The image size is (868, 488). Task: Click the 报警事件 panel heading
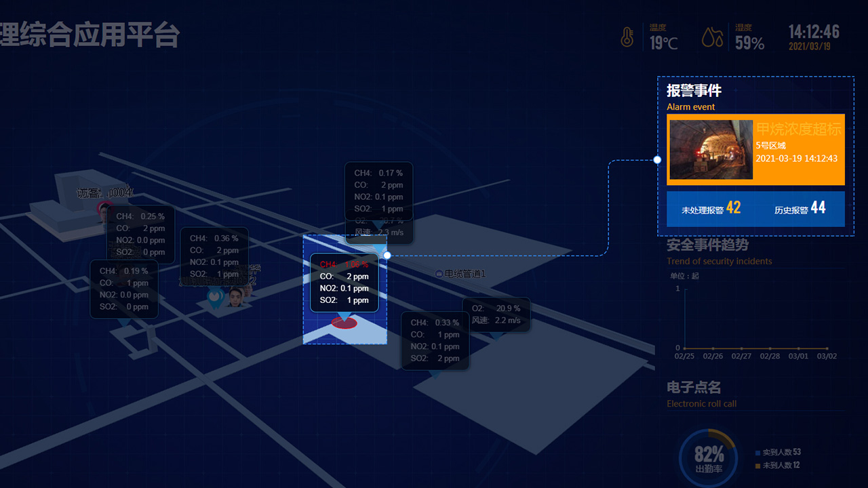694,91
